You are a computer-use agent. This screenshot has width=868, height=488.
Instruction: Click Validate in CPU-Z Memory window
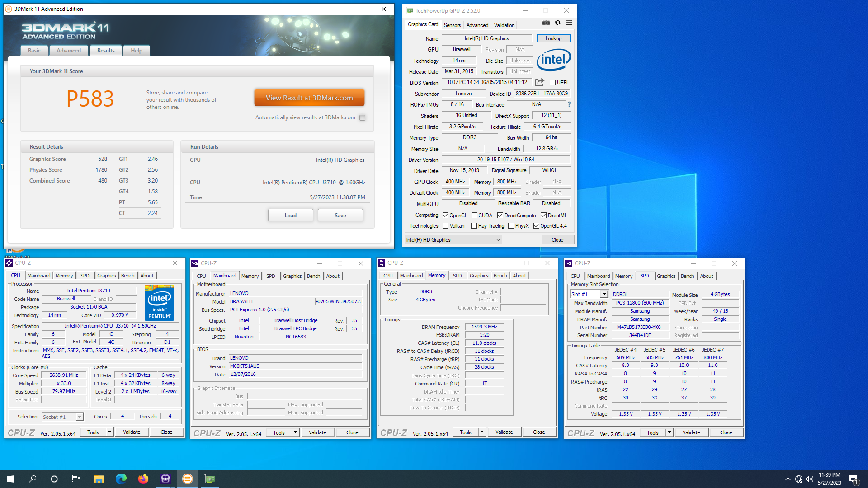click(x=504, y=432)
